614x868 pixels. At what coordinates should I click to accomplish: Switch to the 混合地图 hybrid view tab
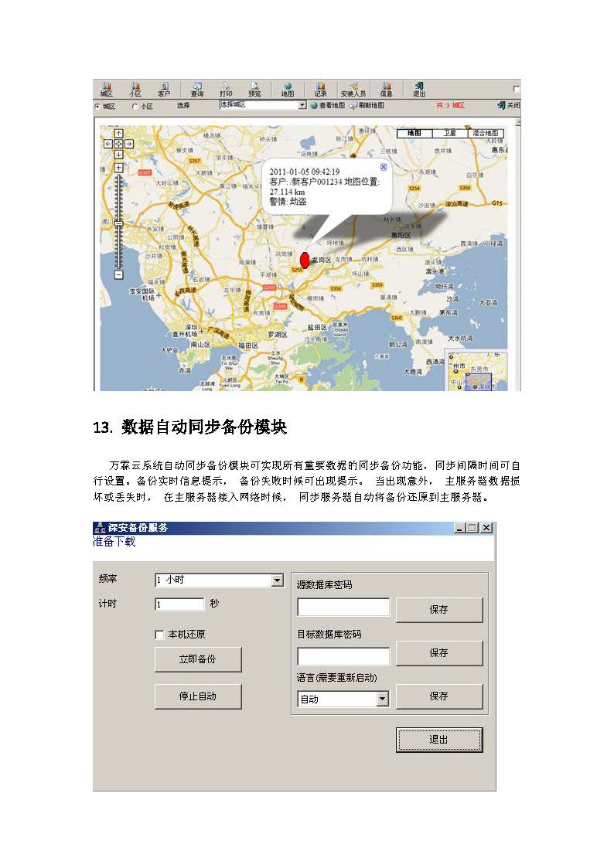[486, 133]
